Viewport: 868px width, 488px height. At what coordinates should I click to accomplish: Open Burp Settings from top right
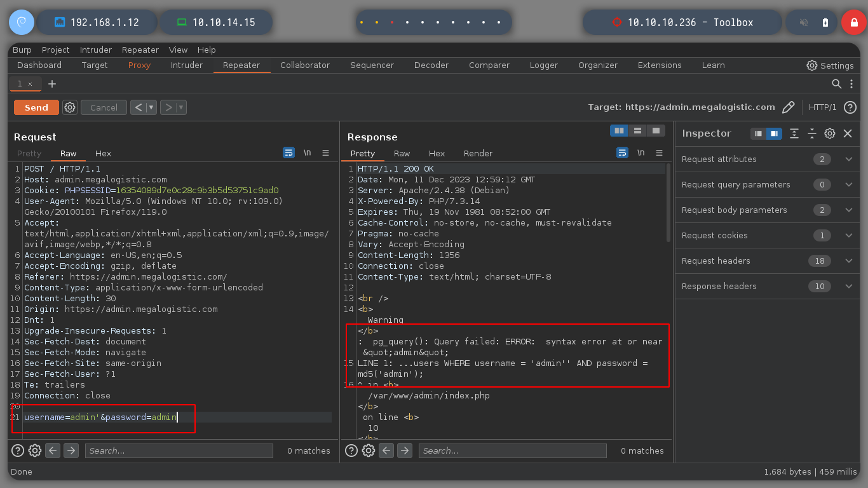pos(830,65)
